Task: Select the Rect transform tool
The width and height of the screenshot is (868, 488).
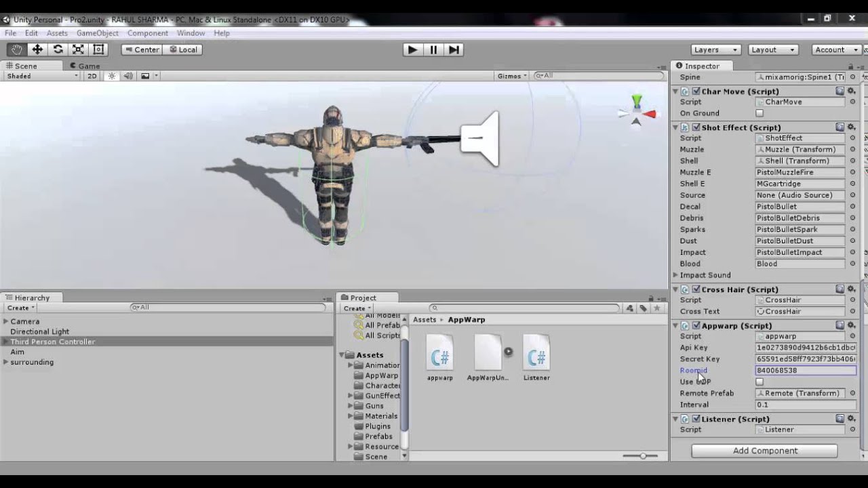Action: pos(98,49)
